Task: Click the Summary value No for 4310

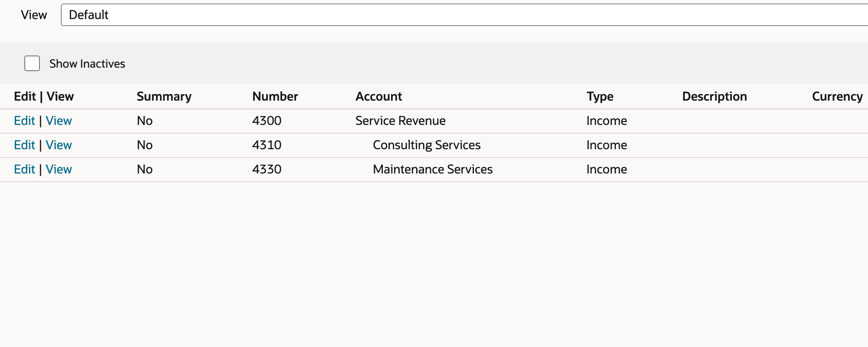Action: [x=145, y=145]
